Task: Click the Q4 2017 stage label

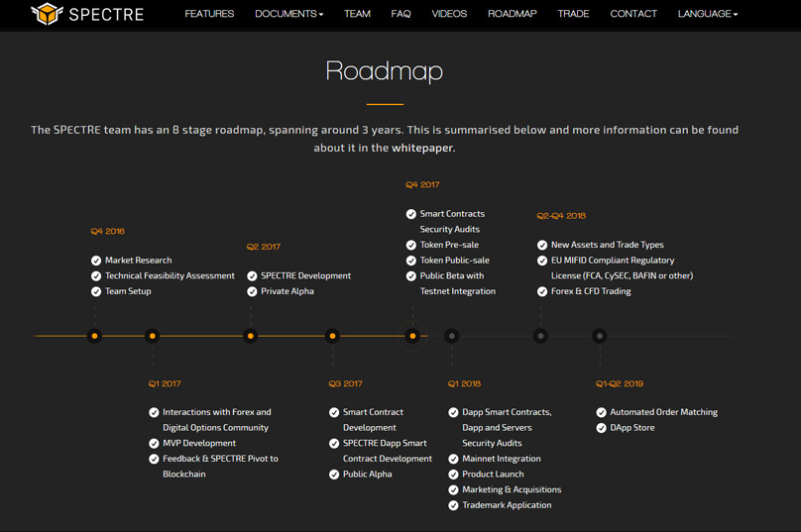Action: tap(422, 185)
